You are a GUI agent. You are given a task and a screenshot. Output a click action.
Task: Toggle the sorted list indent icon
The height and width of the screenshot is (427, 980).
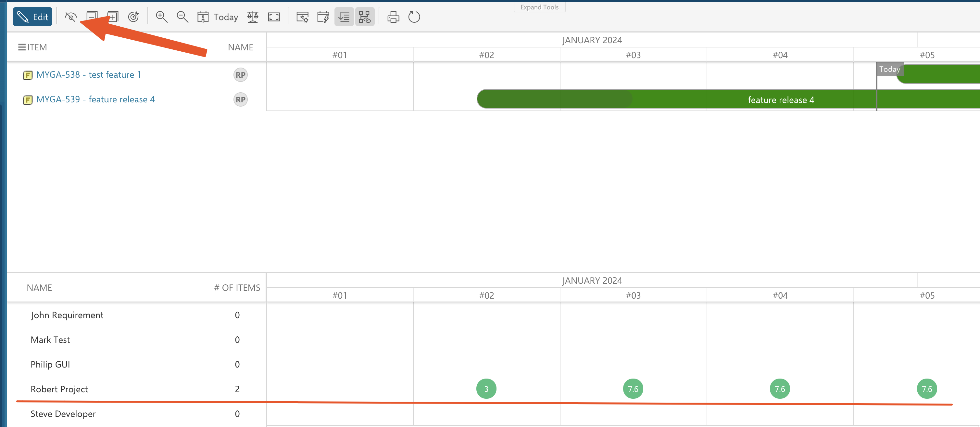point(344,17)
